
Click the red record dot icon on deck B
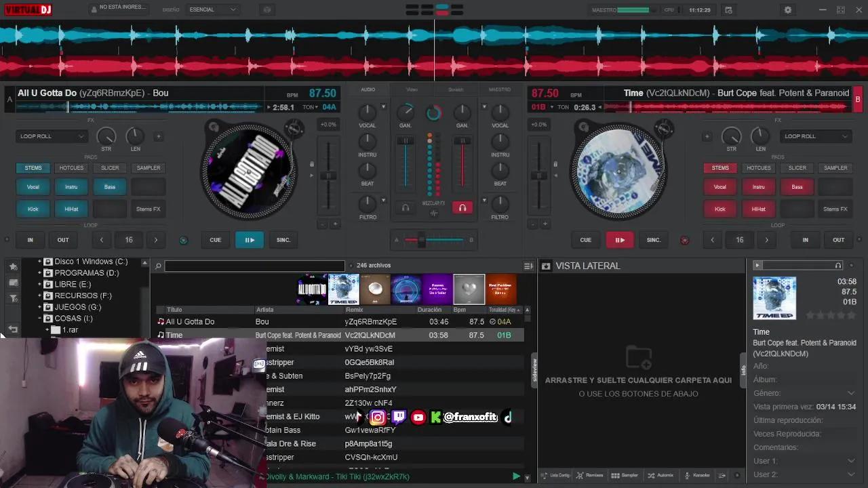684,240
